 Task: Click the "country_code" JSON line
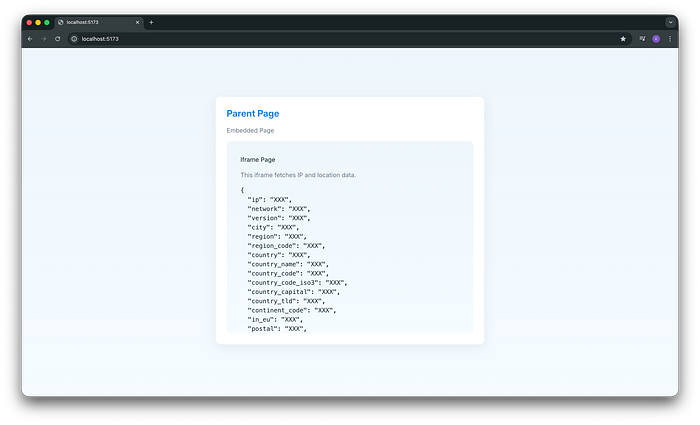288,273
